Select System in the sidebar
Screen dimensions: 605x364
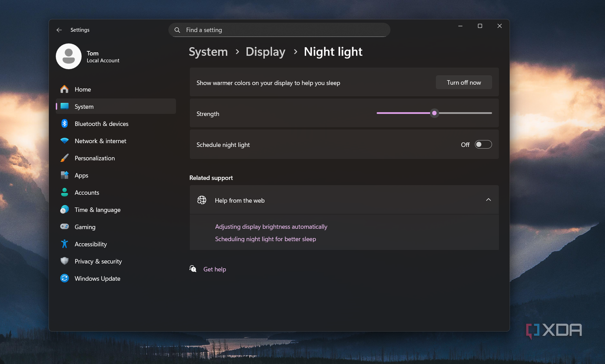116,106
